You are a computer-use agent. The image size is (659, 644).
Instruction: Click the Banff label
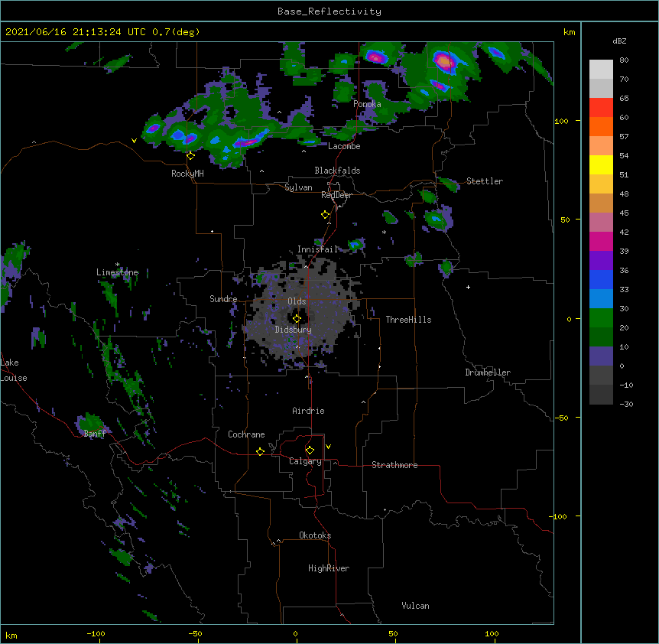(95, 434)
